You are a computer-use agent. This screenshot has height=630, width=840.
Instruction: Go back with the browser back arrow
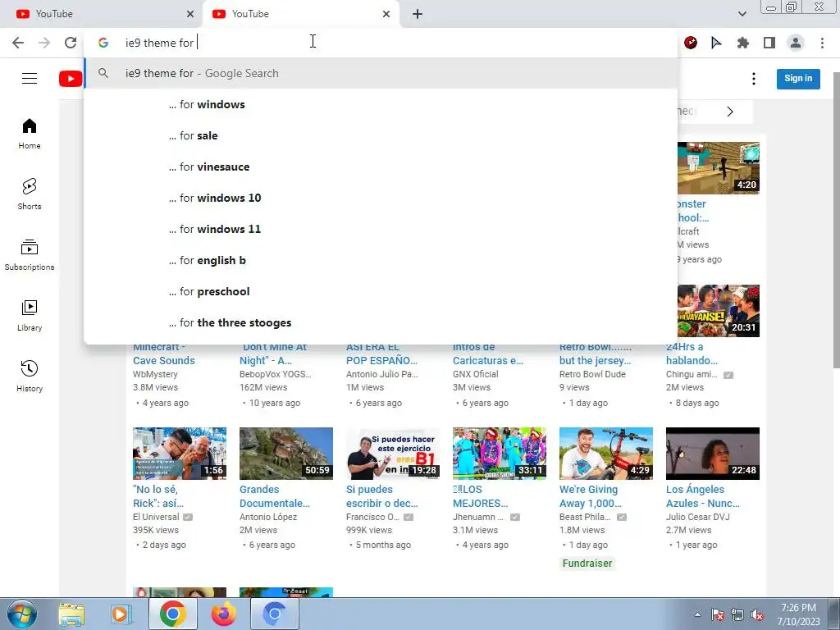coord(18,43)
